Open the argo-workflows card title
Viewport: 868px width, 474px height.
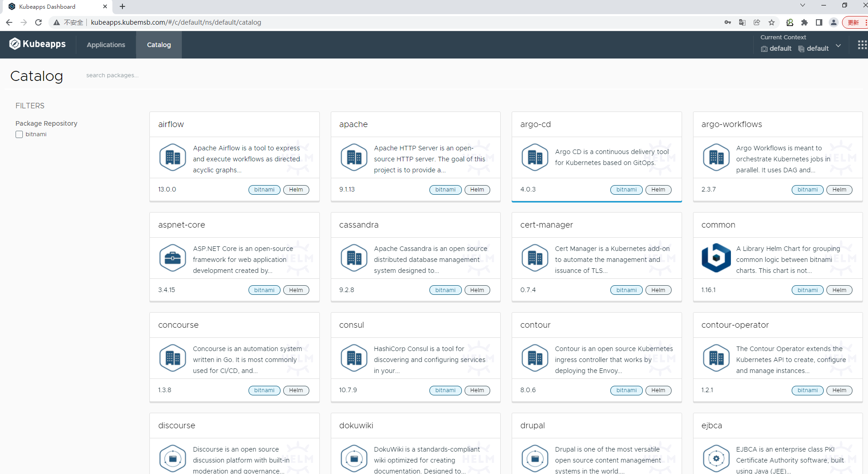(x=731, y=124)
